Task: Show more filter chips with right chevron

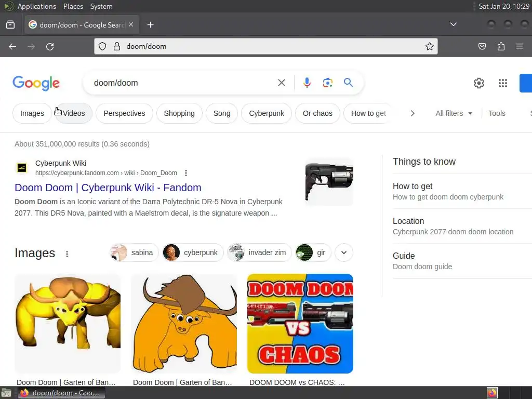Action: 413,113
